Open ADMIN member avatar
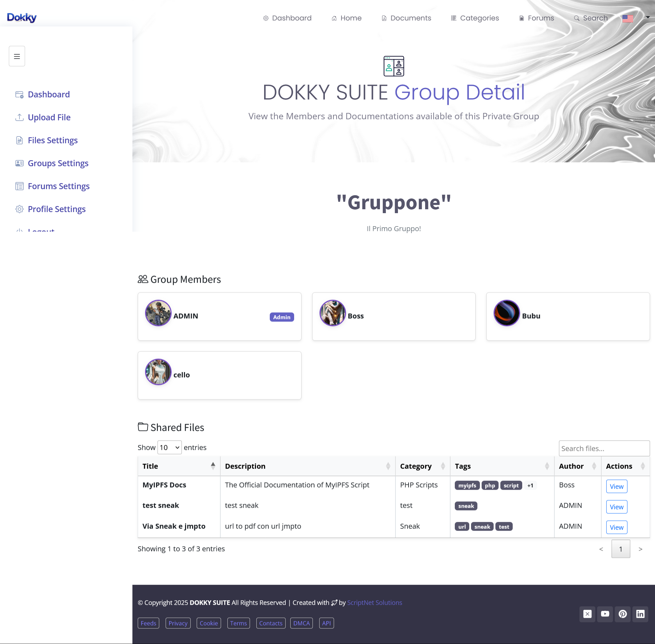This screenshot has width=655, height=644. pyautogui.click(x=158, y=313)
